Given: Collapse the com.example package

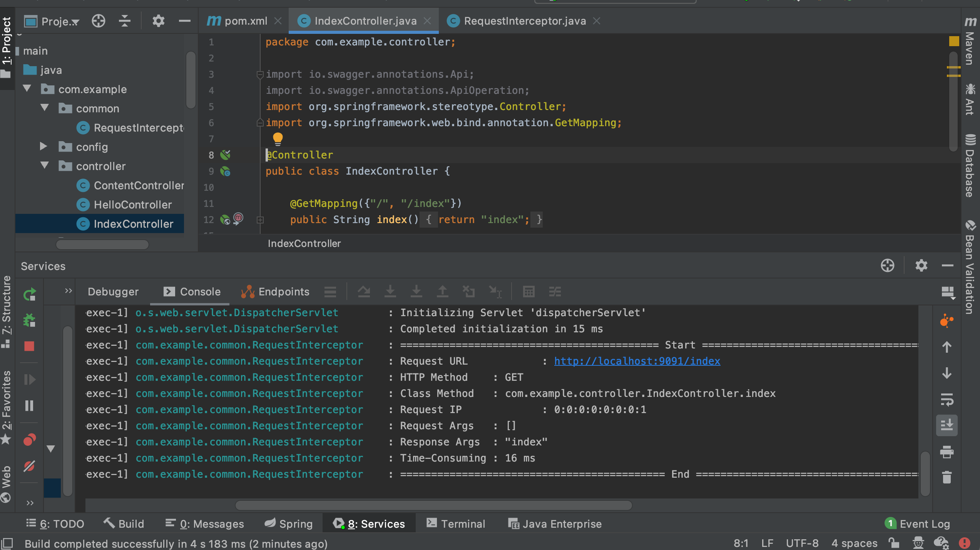Looking at the screenshot, I should point(27,89).
